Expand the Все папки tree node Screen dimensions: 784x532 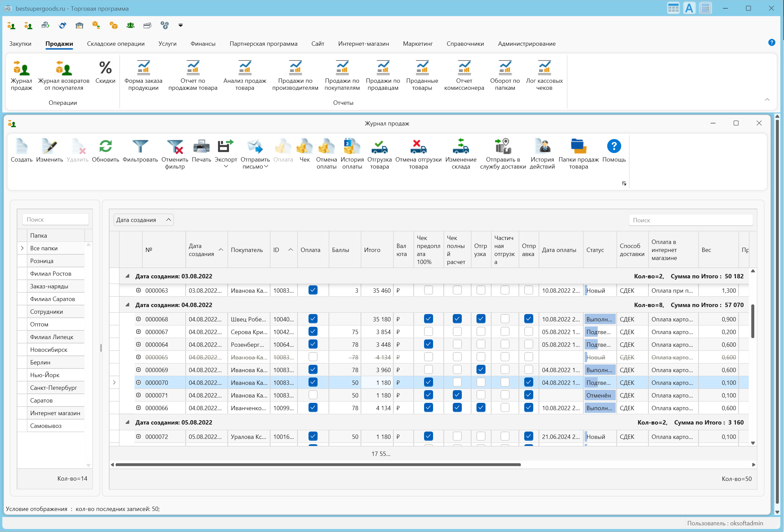click(x=22, y=248)
